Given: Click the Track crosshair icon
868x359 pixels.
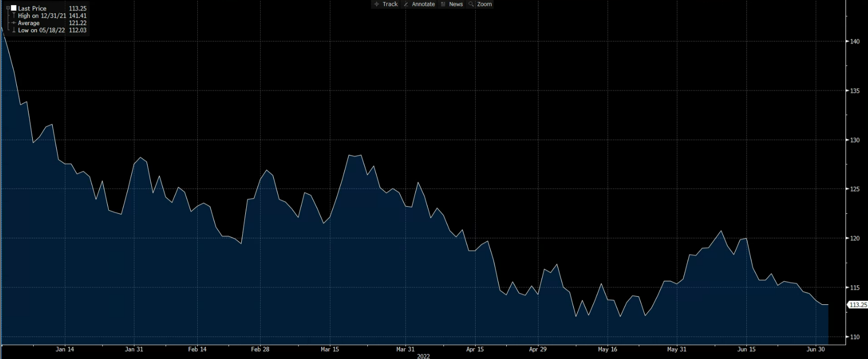Looking at the screenshot, I should click(377, 4).
